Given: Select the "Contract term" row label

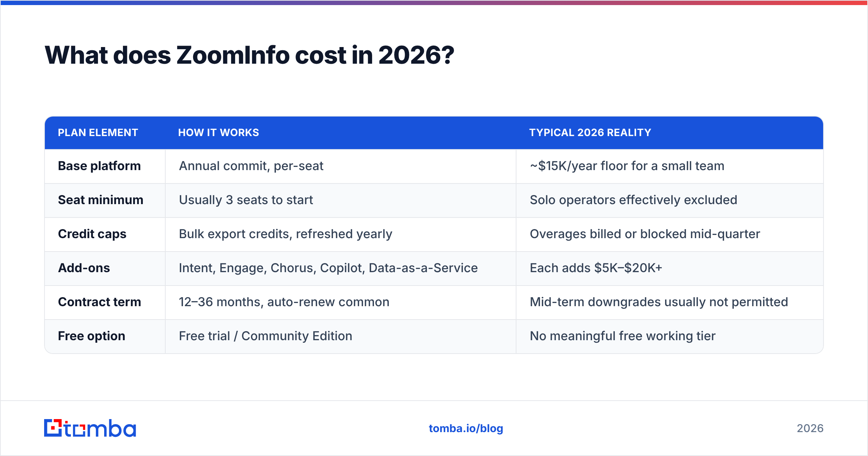Looking at the screenshot, I should coord(99,302).
